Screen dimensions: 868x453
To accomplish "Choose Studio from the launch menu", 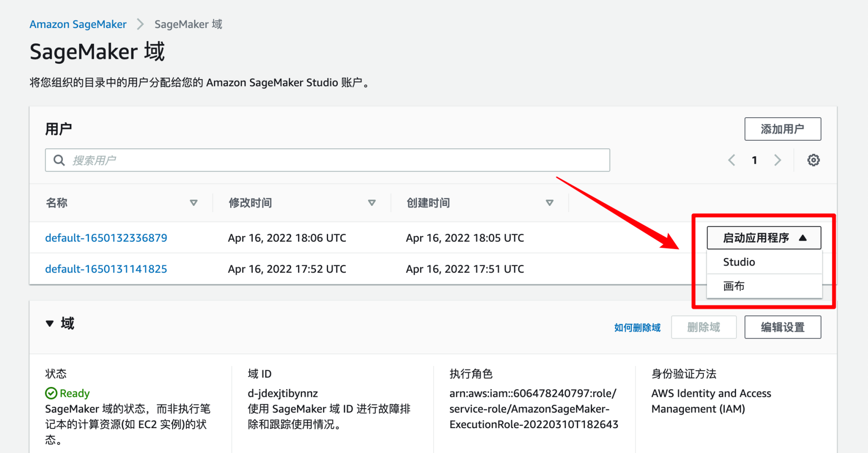I will [764, 262].
